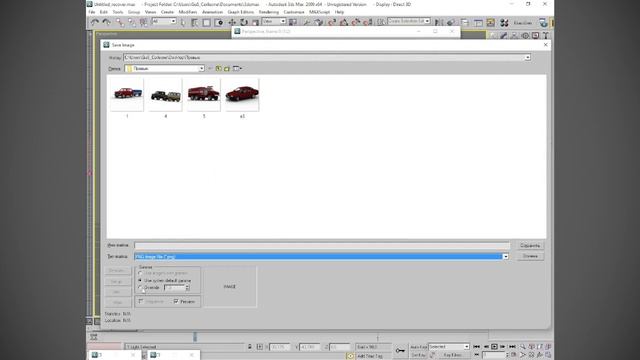Viewport: 640px width, 360px height.
Task: Expand the History path dropdown
Action: pyautogui.click(x=527, y=58)
